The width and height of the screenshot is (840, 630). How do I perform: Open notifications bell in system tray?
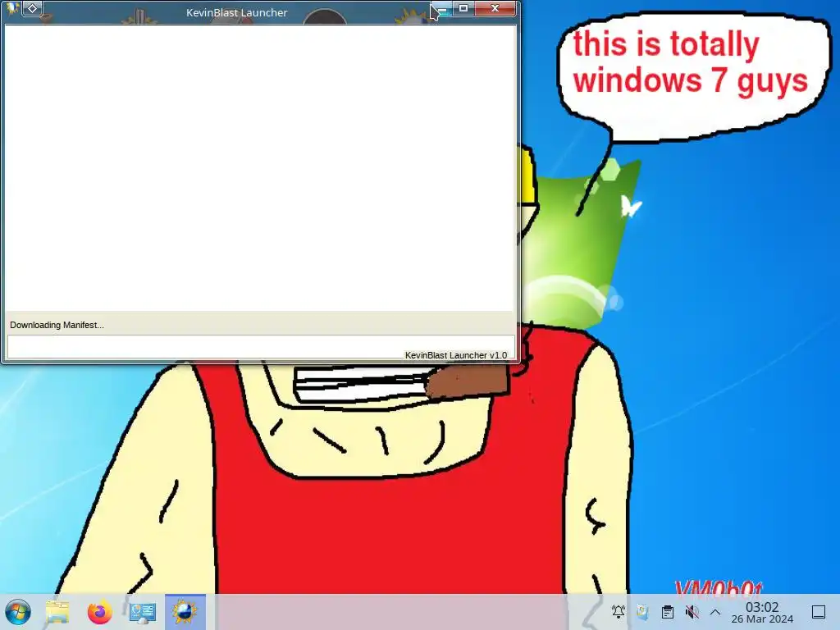coord(619,611)
